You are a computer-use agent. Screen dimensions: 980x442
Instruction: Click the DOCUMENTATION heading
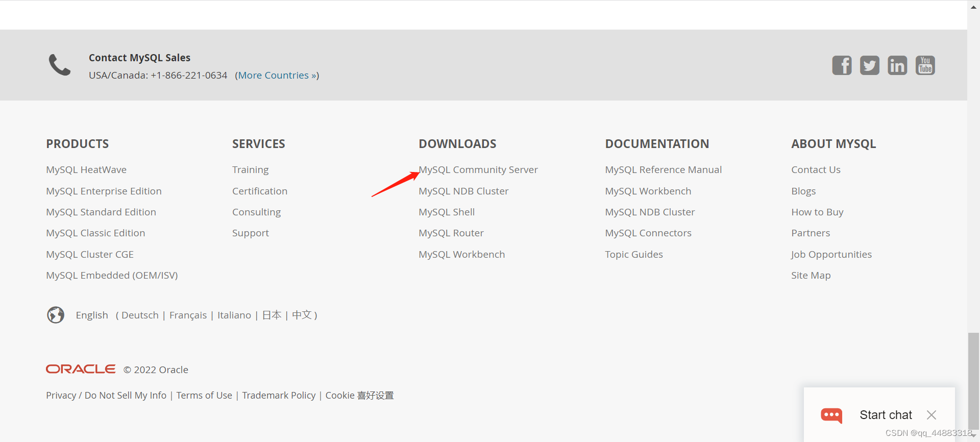(657, 144)
